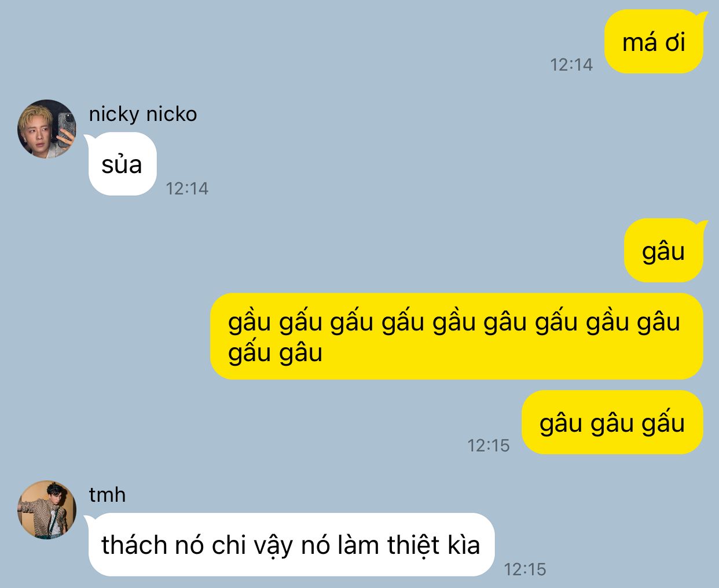
Task: Select the long two-line barking message bubble
Action: tap(456, 336)
